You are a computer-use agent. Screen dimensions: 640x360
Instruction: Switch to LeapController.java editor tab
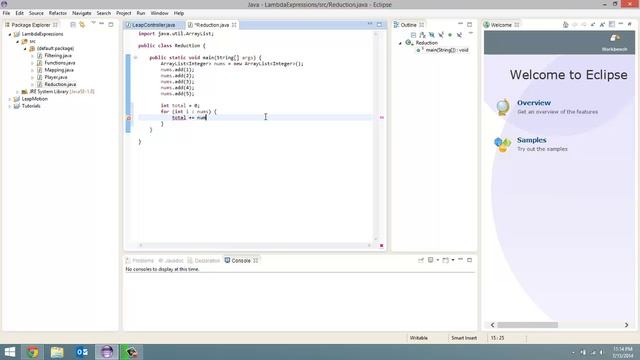coord(153,25)
